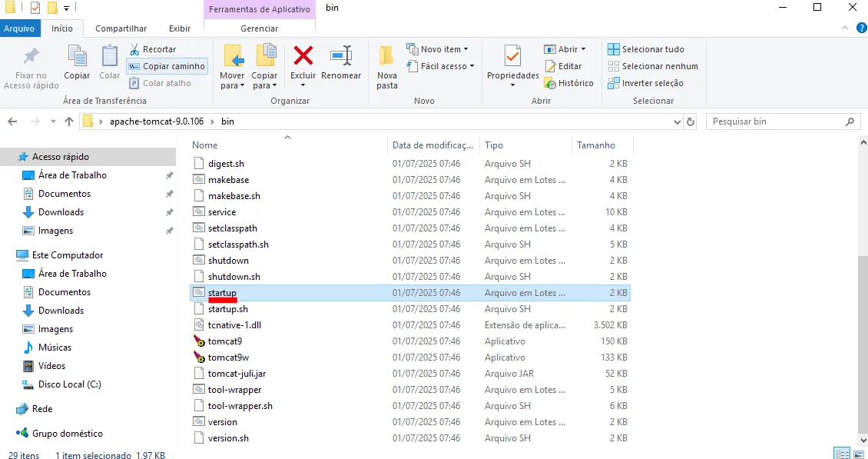Open the Histórico option
This screenshot has width=868, height=459.
(568, 83)
